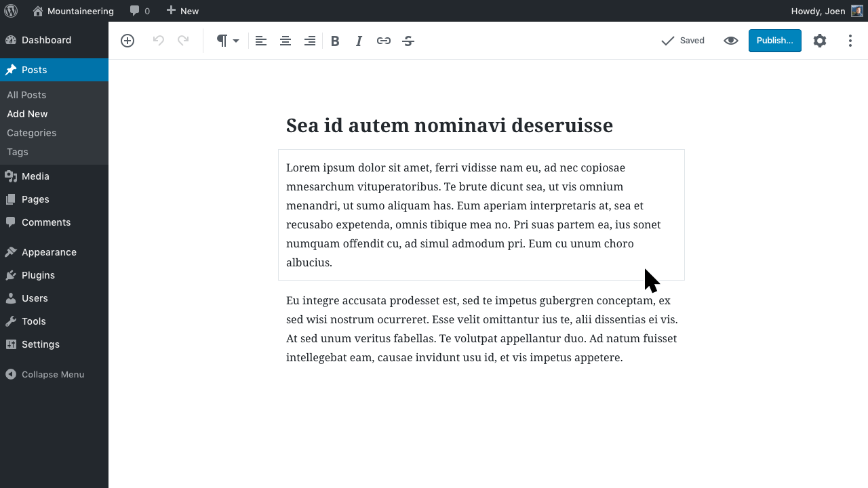The width and height of the screenshot is (868, 488).
Task: Toggle bold formatting
Action: pos(335,41)
